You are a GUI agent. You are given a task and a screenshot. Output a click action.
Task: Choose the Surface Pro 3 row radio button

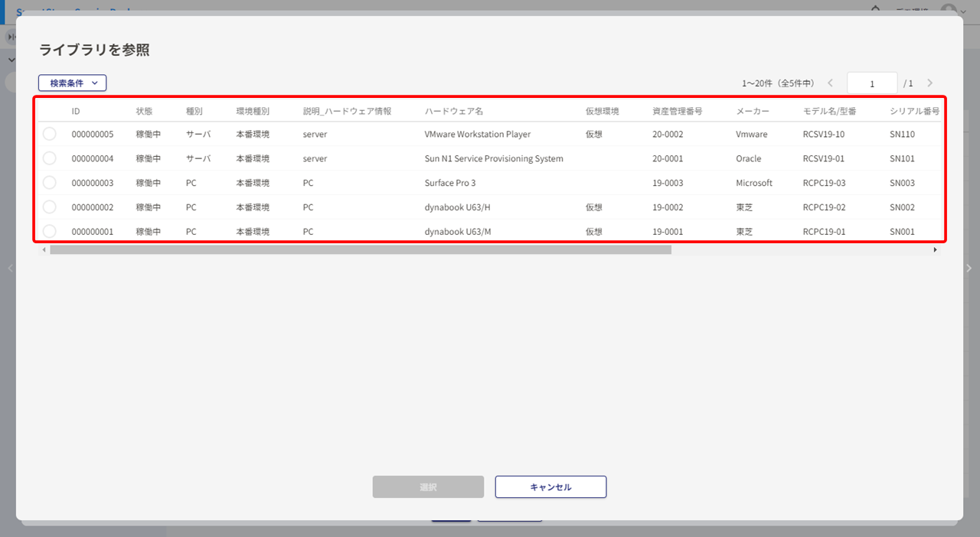pos(50,183)
